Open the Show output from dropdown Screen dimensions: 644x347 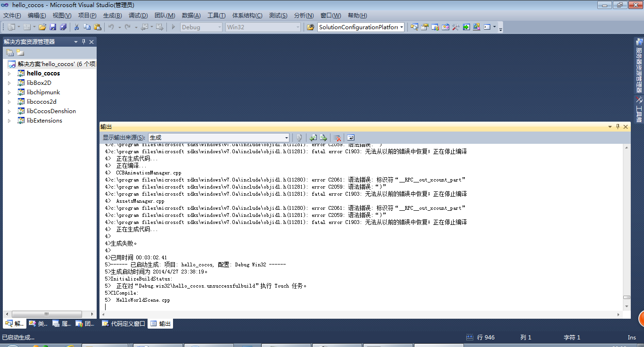coord(219,138)
